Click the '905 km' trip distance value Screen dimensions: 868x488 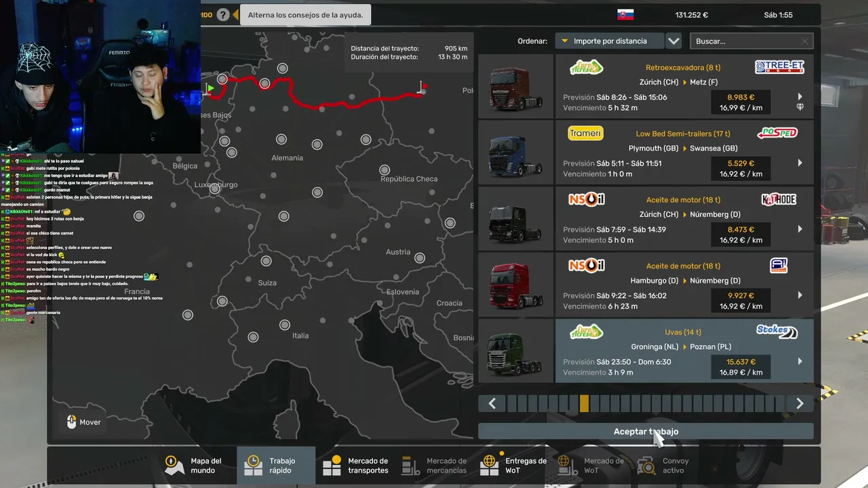click(x=456, y=49)
